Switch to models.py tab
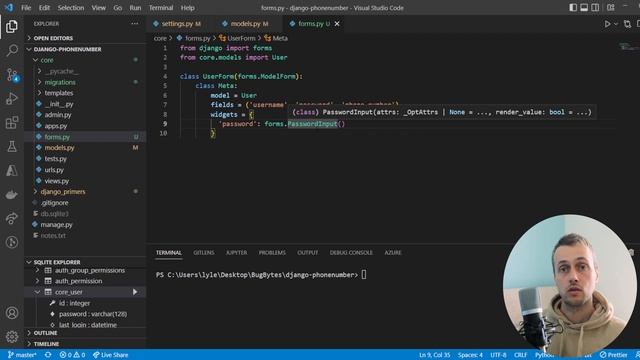The image size is (640, 360). point(245,24)
